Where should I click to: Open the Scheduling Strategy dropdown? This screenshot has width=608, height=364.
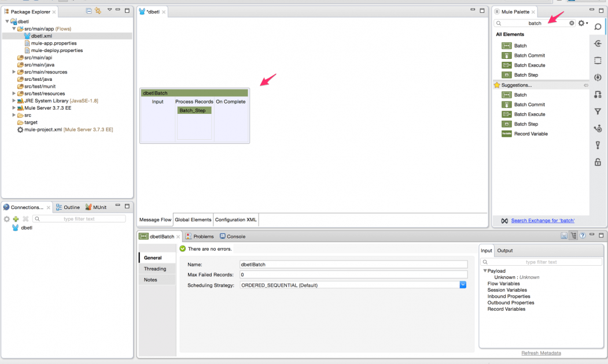click(x=462, y=284)
